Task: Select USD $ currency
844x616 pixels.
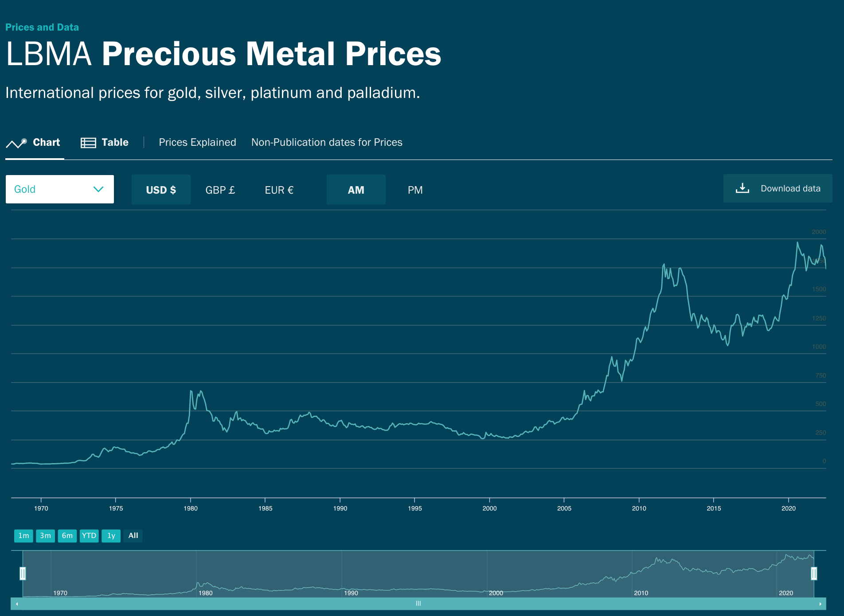Action: [x=161, y=190]
